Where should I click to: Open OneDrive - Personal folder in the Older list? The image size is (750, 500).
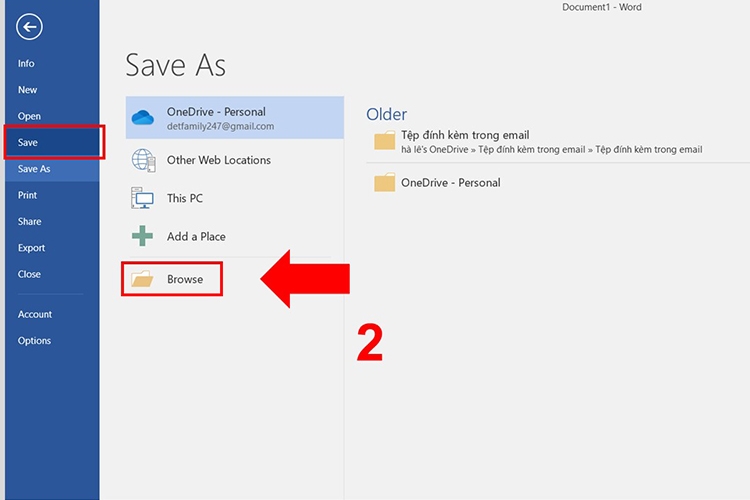tap(557, 182)
